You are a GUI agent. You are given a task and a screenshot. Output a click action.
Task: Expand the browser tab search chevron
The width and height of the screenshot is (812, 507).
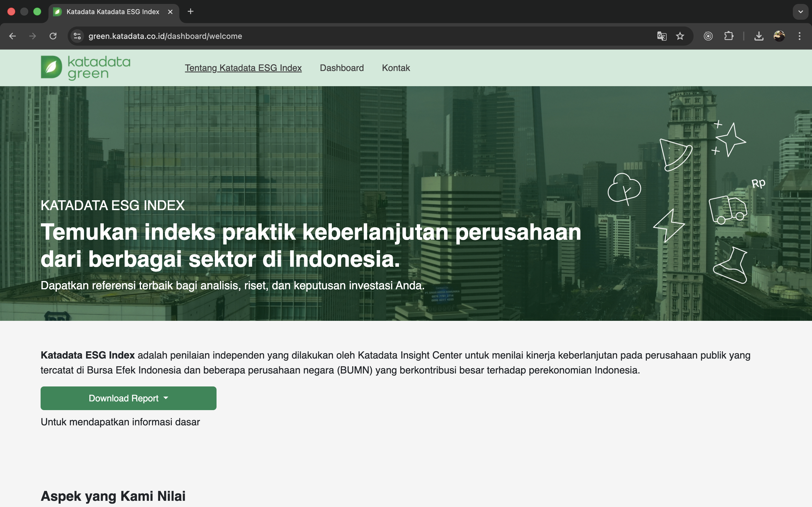[x=801, y=12]
